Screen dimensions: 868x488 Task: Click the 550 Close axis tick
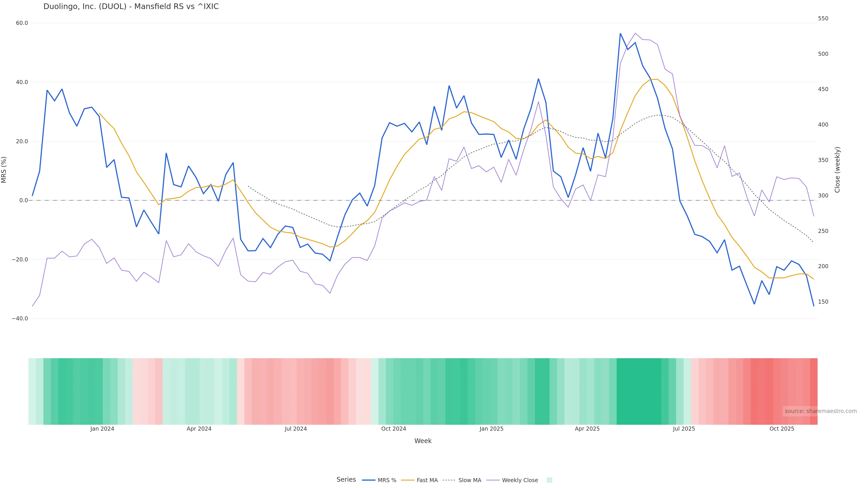[x=823, y=19]
